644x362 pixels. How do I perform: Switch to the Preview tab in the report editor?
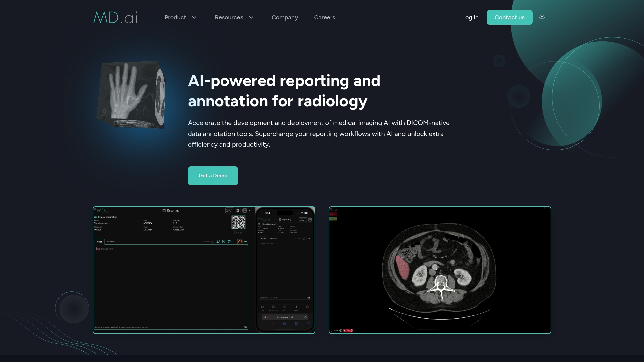point(111,242)
